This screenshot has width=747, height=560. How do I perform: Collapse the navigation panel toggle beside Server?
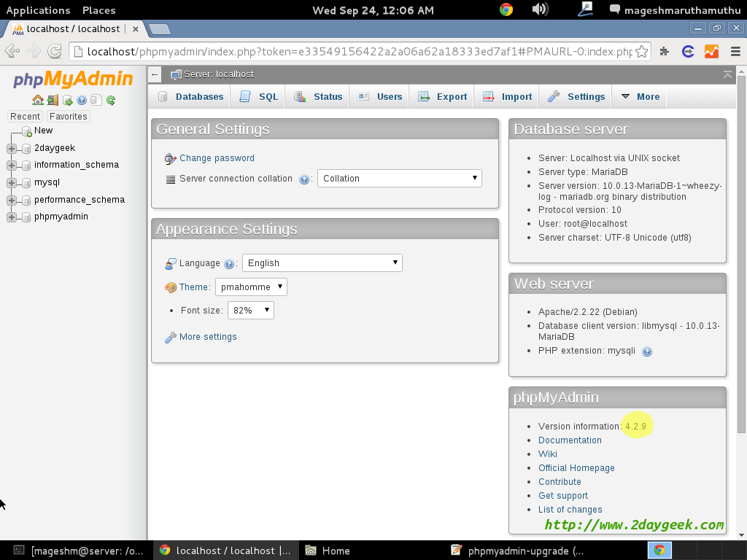coord(155,74)
